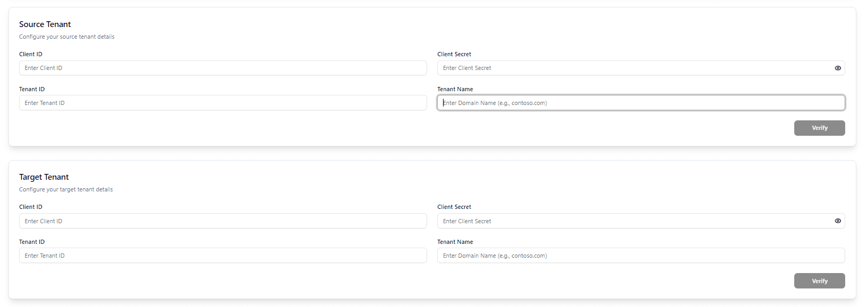The image size is (868, 307).
Task: Click the Source Tenant Client ID field
Action: click(223, 68)
